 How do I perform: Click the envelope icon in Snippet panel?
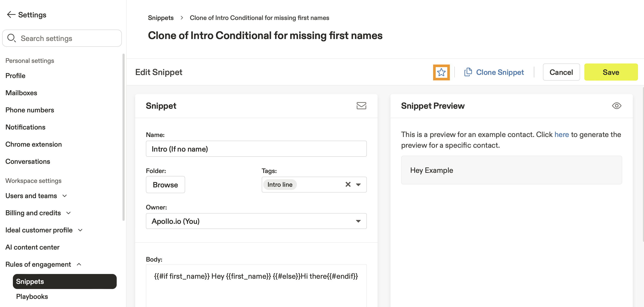pyautogui.click(x=361, y=106)
